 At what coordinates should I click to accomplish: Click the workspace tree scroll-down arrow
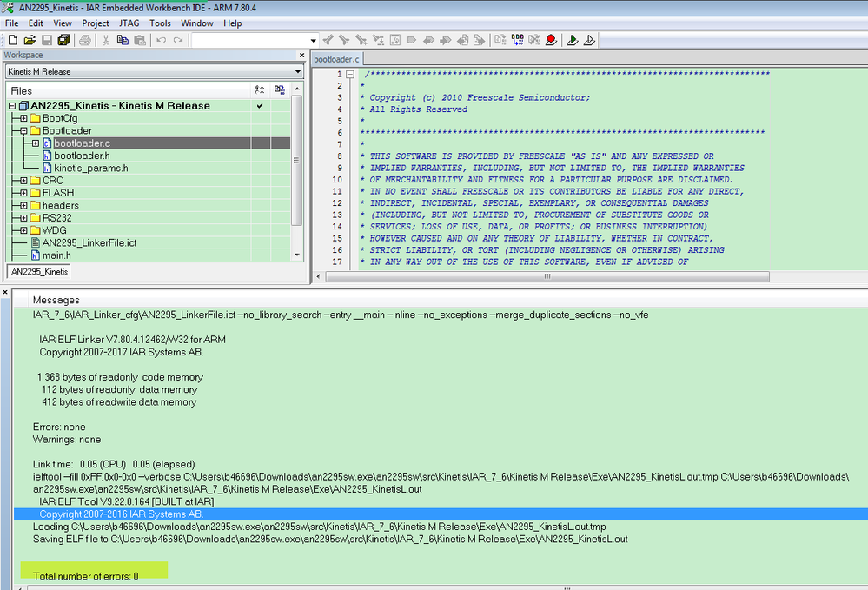(296, 255)
